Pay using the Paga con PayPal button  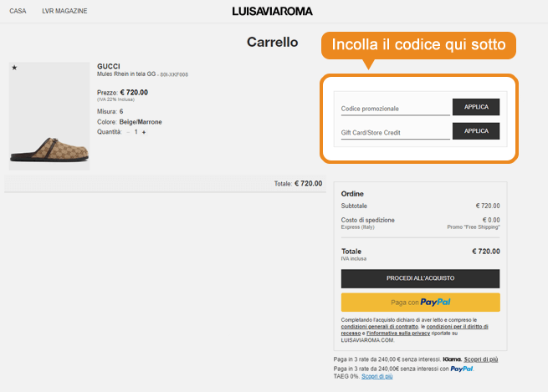pyautogui.click(x=421, y=303)
